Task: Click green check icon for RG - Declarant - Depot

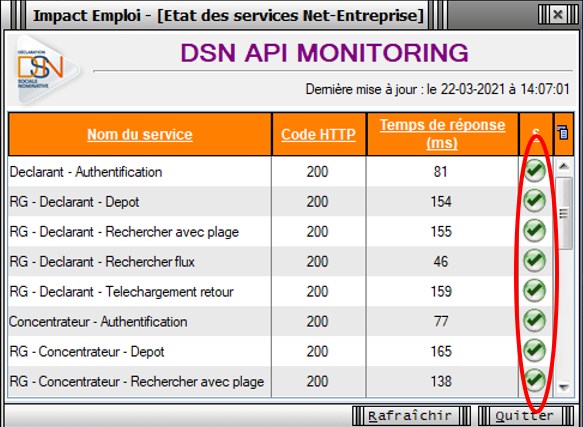Action: pyautogui.click(x=535, y=201)
